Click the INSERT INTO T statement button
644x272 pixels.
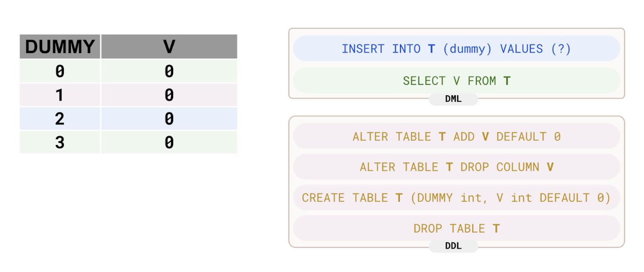456,49
